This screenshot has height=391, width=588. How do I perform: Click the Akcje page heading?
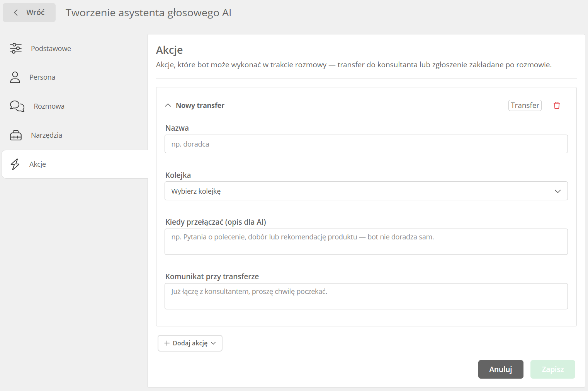(x=169, y=50)
